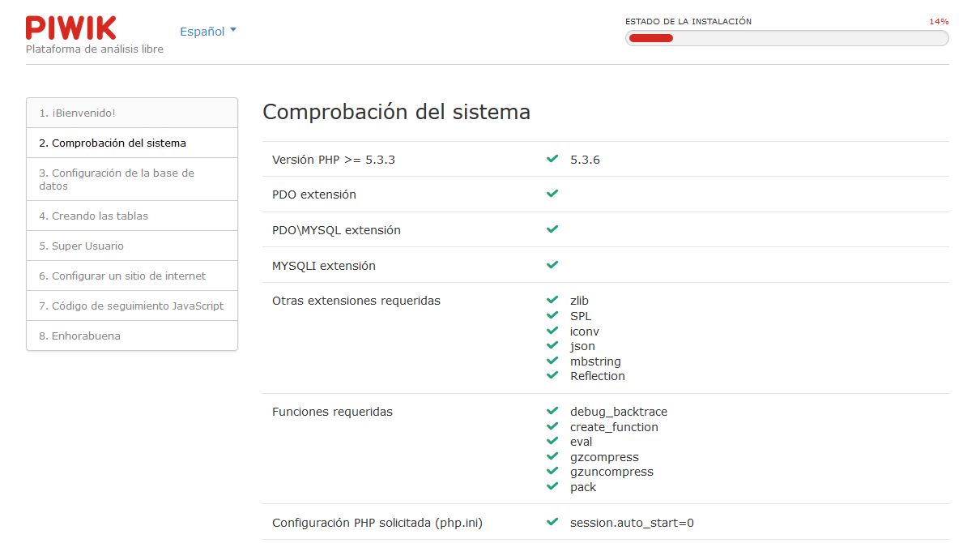Click the check mark for MYSQLI extensión
The image size is (980, 543).
point(552,264)
